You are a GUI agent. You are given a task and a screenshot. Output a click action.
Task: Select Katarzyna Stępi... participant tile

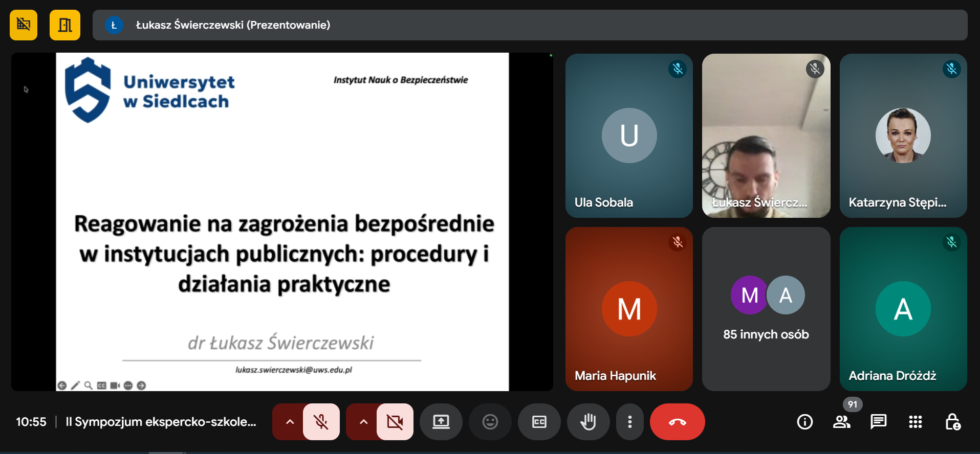click(903, 135)
